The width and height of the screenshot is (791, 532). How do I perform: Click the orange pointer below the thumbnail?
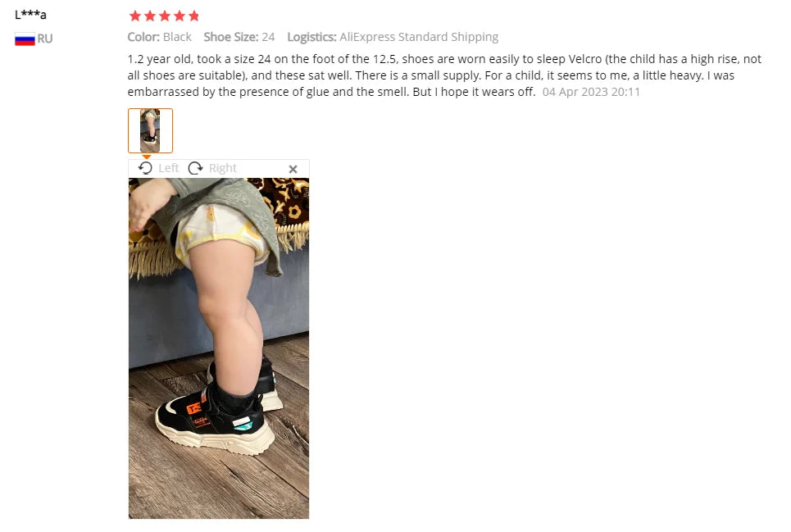pyautogui.click(x=146, y=157)
